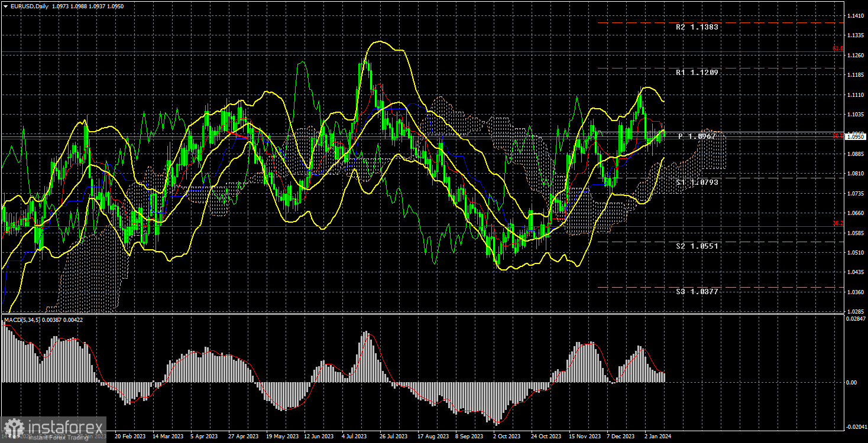Click the R1 1.1209 resistance label
The width and height of the screenshot is (868, 443).
(696, 73)
